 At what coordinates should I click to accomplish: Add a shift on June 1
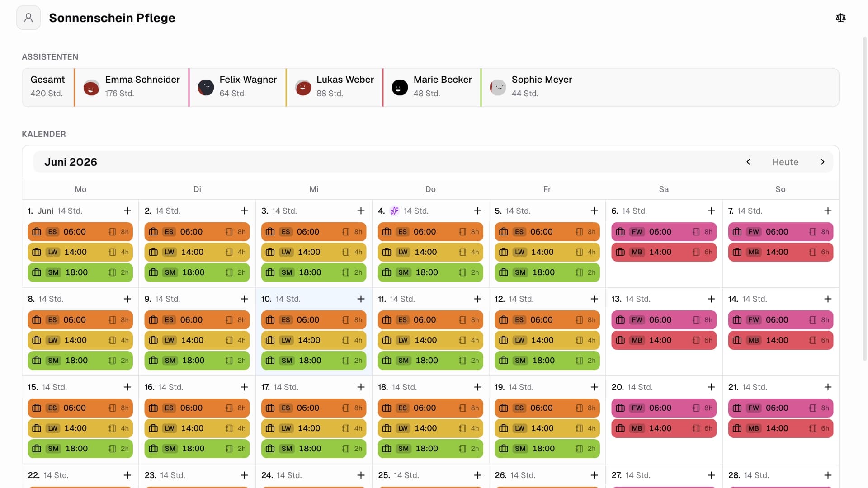click(127, 211)
